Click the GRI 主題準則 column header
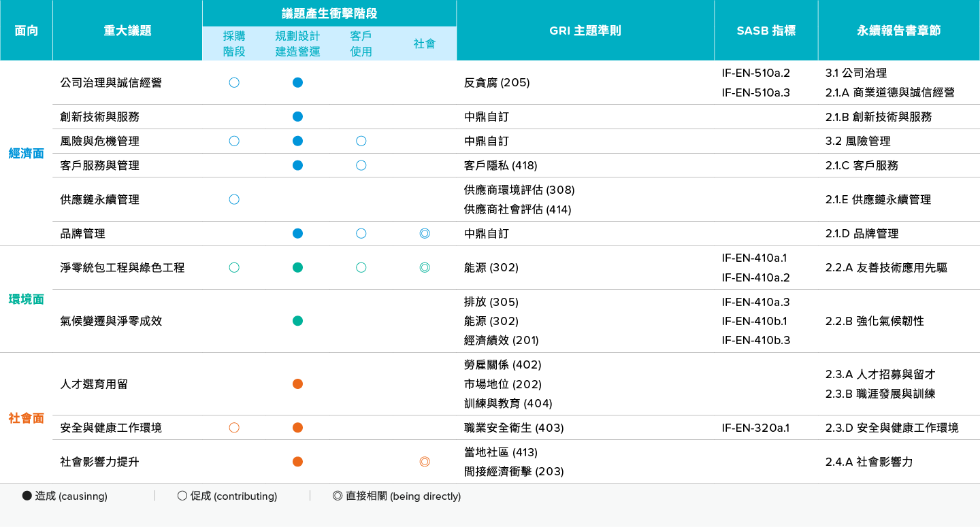Image resolution: width=980 pixels, height=527 pixels. point(585,31)
